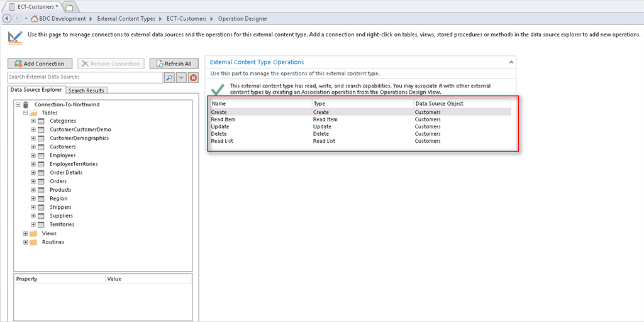Click the Type column header
The image size is (644, 322).
(x=363, y=104)
